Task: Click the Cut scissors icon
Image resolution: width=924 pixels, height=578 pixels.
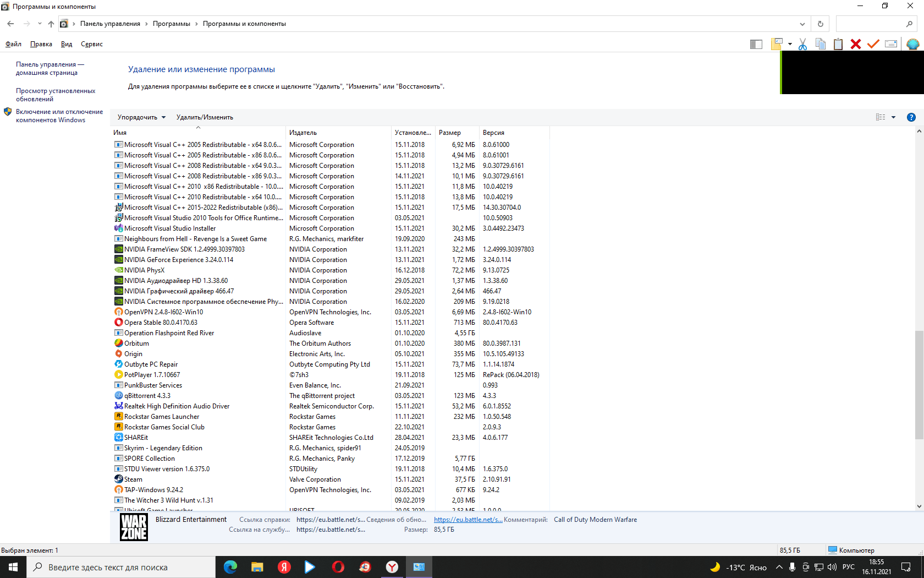Action: click(802, 44)
